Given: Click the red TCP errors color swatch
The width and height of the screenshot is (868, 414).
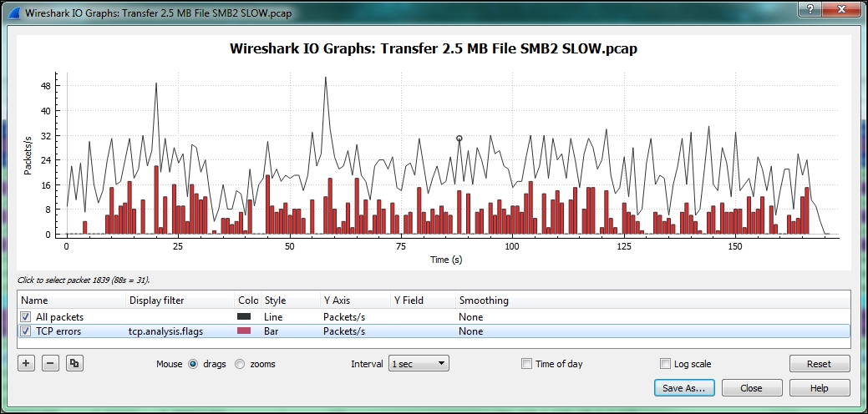Looking at the screenshot, I should [x=244, y=331].
